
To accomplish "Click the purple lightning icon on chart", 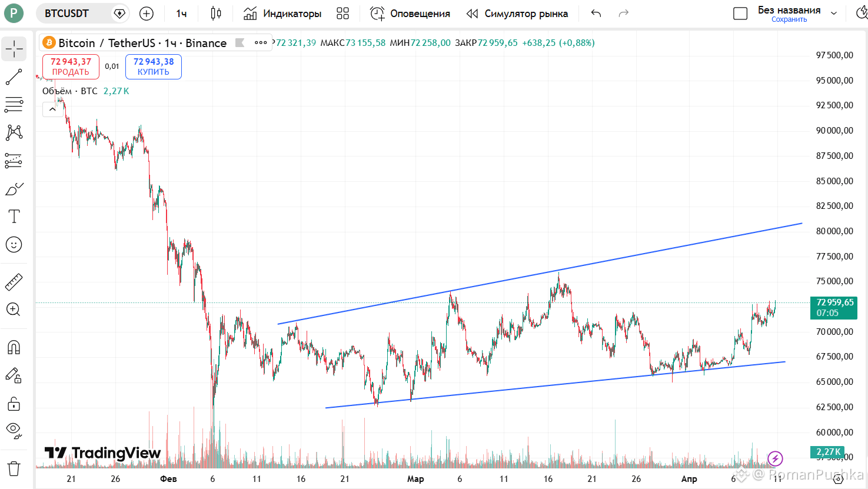I will [775, 458].
